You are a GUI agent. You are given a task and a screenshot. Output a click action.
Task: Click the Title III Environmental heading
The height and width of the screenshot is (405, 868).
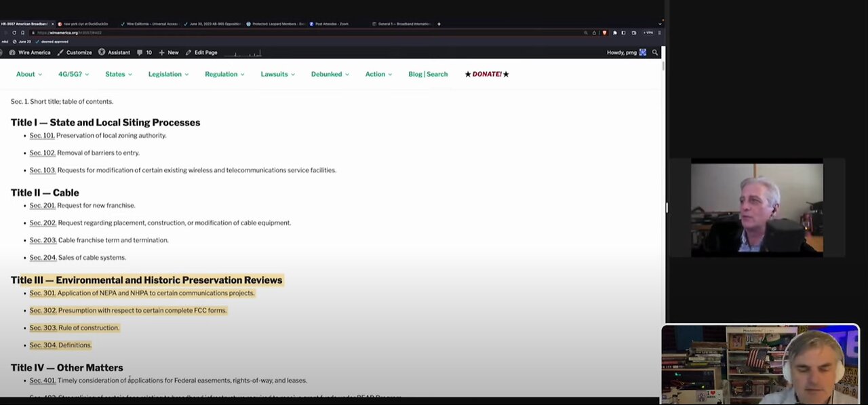146,280
